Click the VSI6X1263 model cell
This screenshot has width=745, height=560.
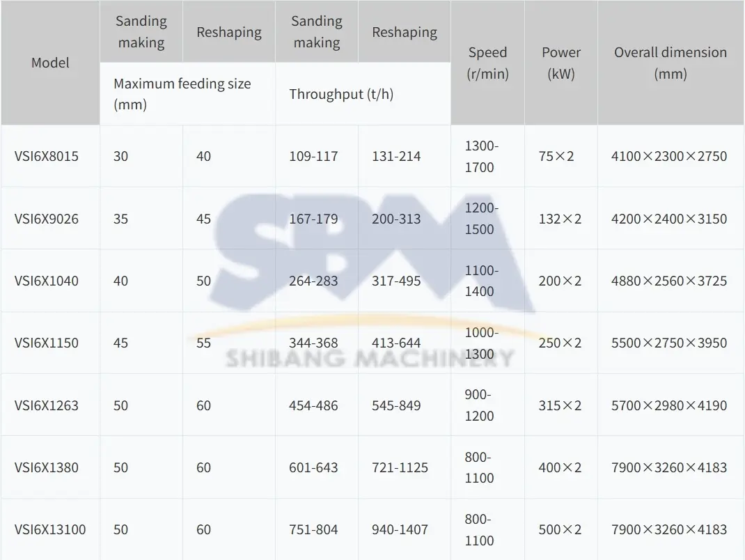coord(47,405)
